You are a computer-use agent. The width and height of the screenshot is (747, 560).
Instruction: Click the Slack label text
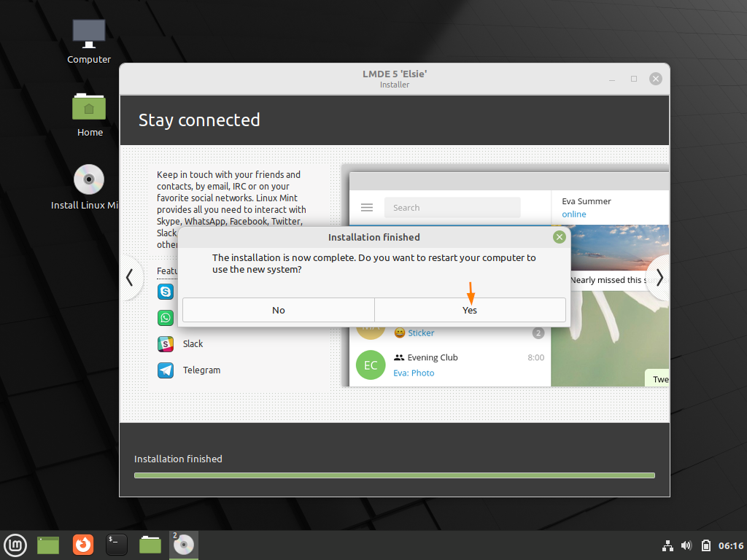point(193,344)
